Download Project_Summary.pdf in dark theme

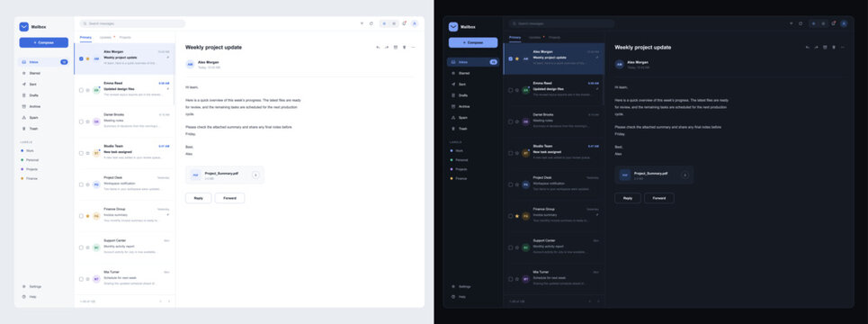tap(685, 175)
